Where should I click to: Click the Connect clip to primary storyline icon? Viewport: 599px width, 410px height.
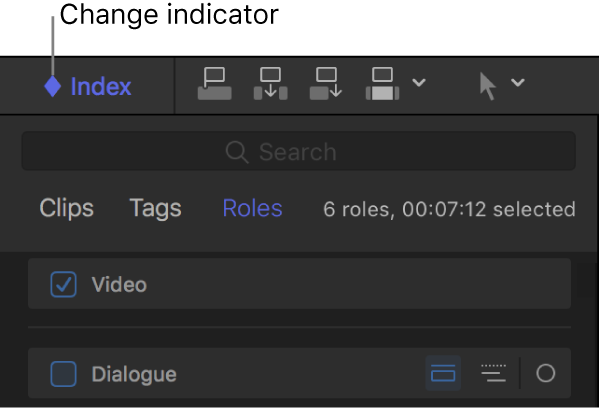215,84
